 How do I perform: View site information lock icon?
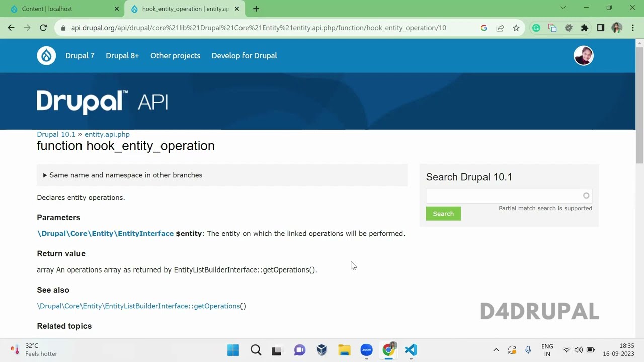63,28
